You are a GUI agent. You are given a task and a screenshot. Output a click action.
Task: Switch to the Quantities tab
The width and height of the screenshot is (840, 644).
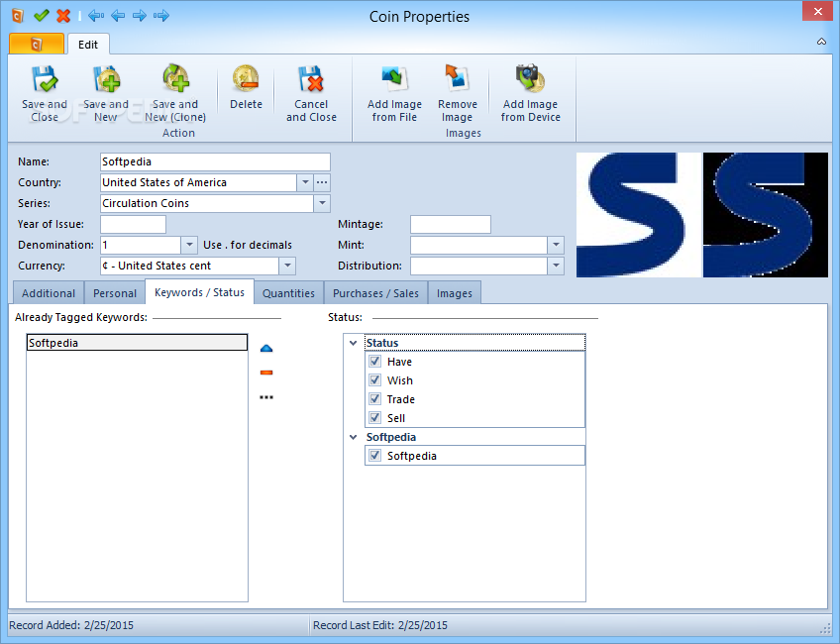[x=288, y=293]
